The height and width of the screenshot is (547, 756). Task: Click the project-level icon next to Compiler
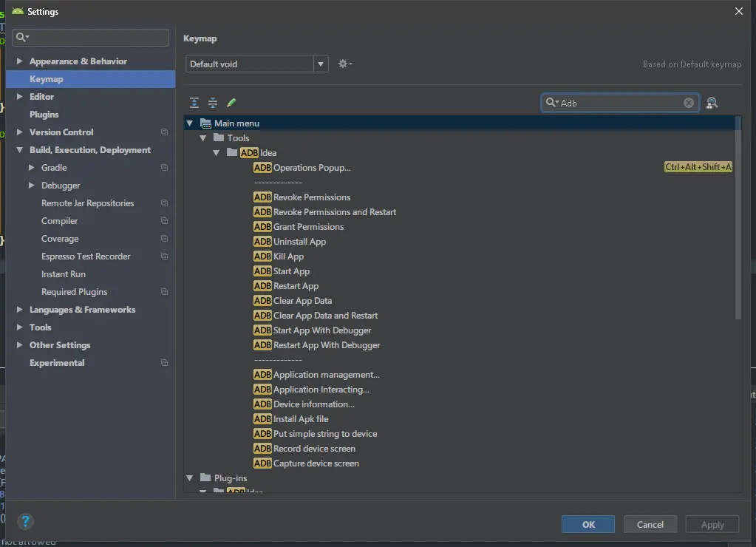tap(164, 221)
